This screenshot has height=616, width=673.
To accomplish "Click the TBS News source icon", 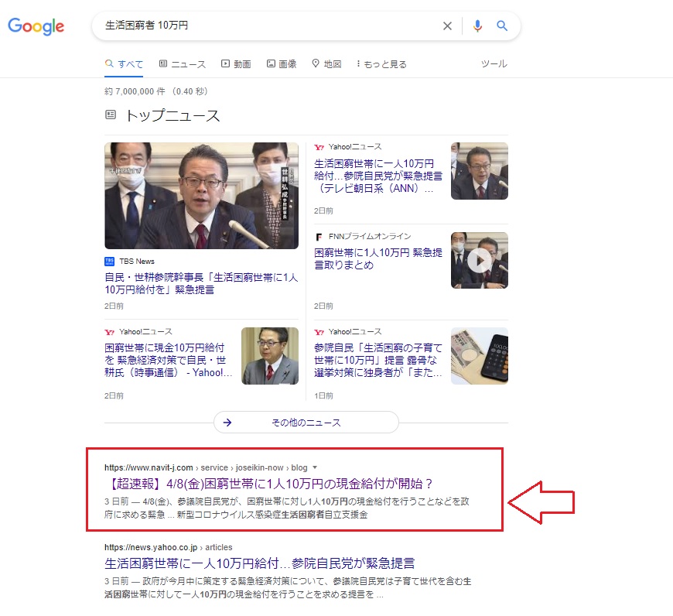I will tap(109, 262).
